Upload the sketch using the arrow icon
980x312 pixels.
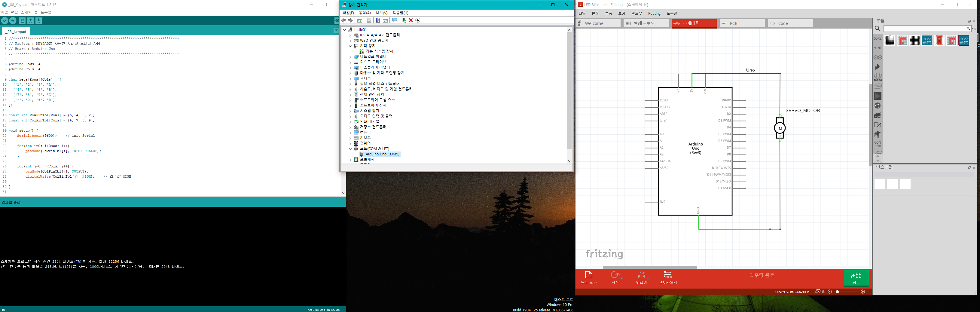tap(13, 20)
